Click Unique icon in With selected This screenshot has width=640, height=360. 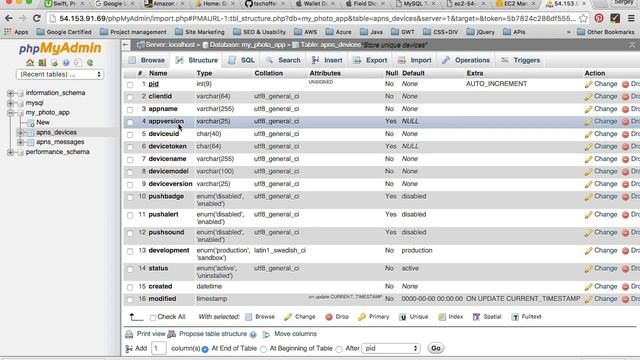click(x=402, y=317)
